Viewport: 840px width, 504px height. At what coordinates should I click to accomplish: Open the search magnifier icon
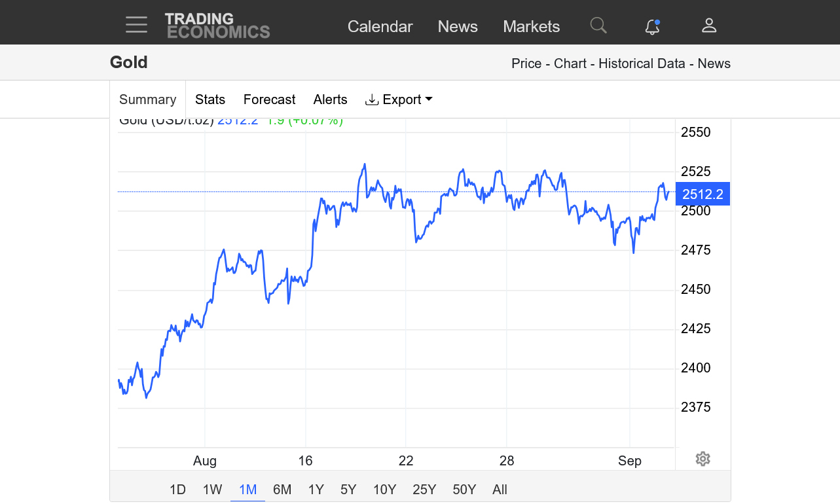click(x=598, y=26)
